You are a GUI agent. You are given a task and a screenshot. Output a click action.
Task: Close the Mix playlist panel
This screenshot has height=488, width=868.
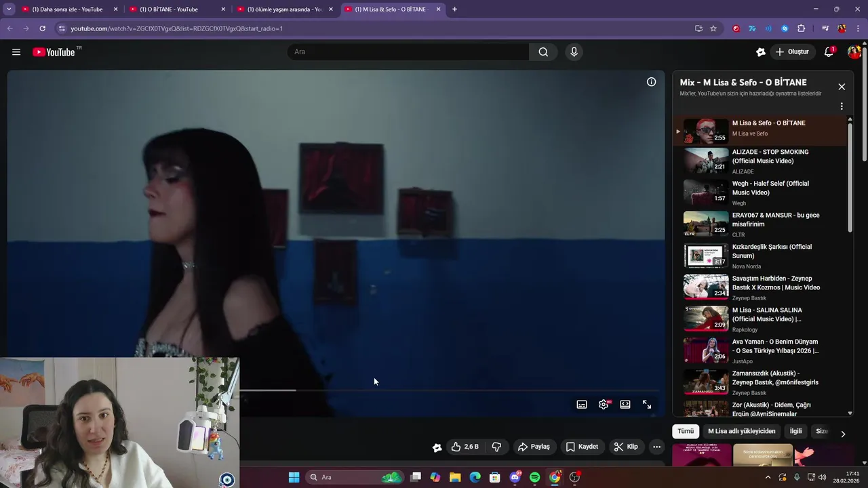[842, 87]
